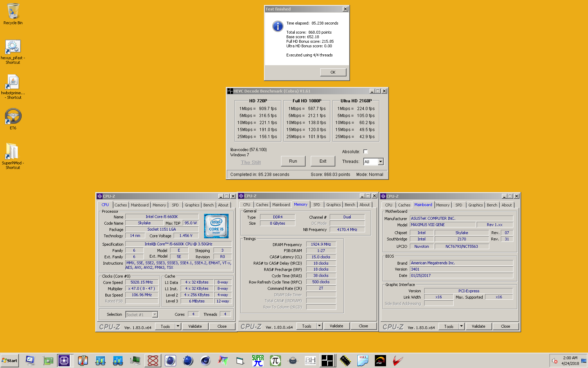Switch to Caches tab in left CPU-Z window
588x368 pixels.
pos(121,205)
